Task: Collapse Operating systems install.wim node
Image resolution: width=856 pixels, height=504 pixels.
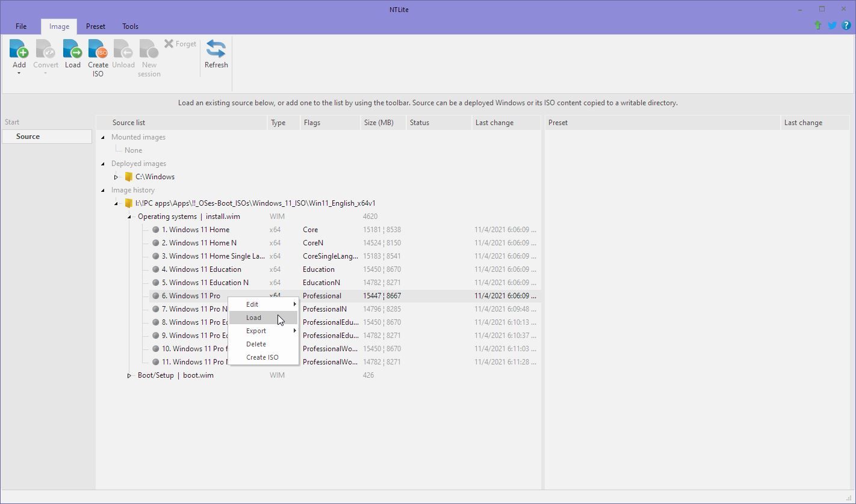Action: 129,217
